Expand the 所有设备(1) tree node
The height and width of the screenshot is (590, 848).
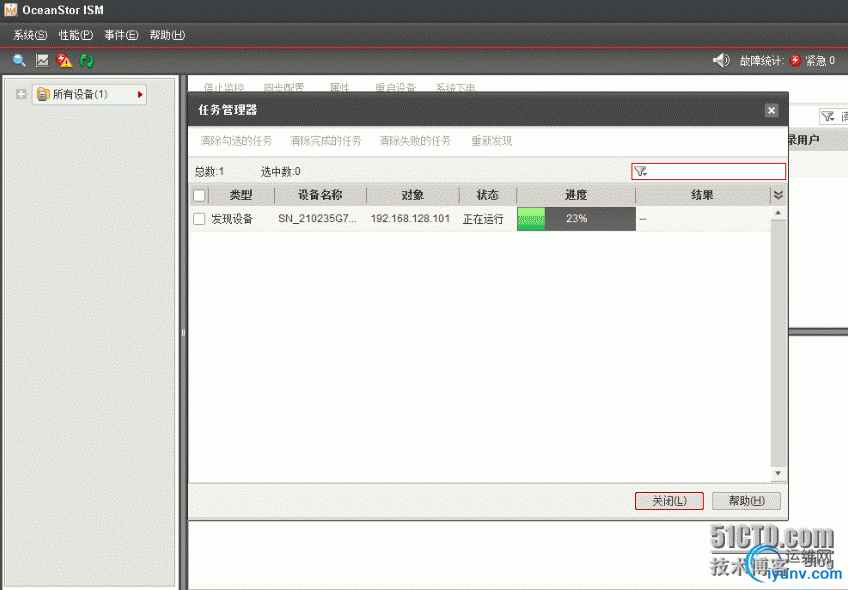pos(21,93)
